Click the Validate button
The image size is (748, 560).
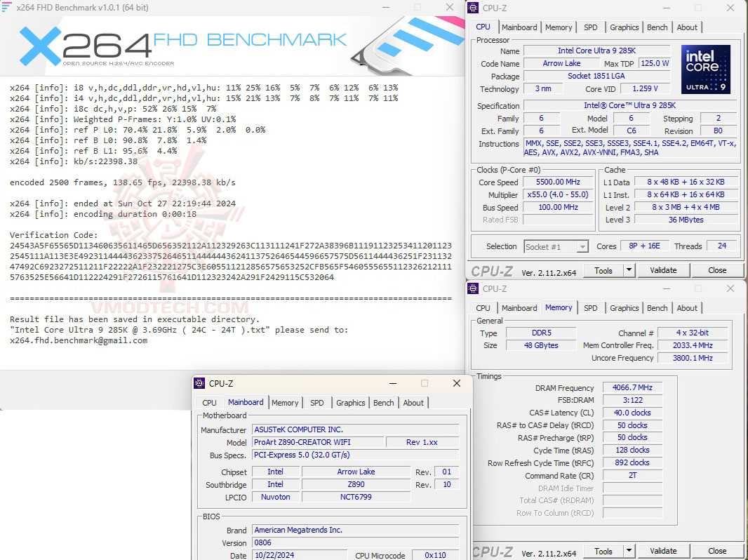click(x=663, y=270)
